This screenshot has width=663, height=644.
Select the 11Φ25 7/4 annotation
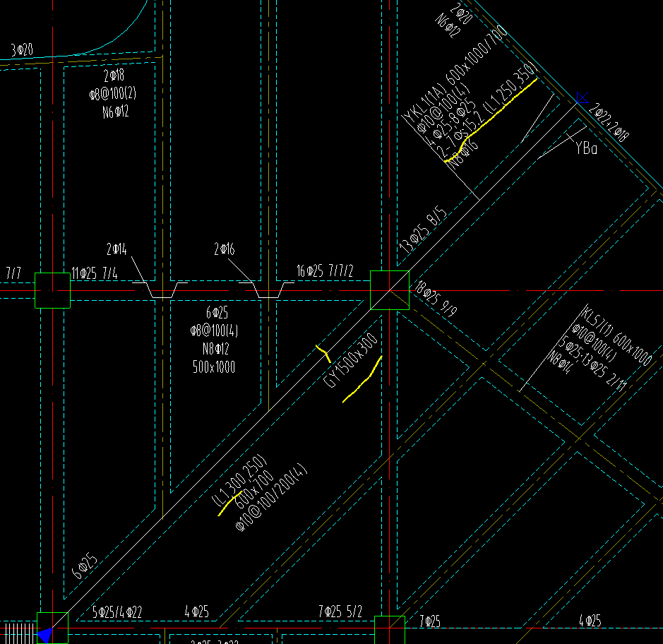click(95, 273)
